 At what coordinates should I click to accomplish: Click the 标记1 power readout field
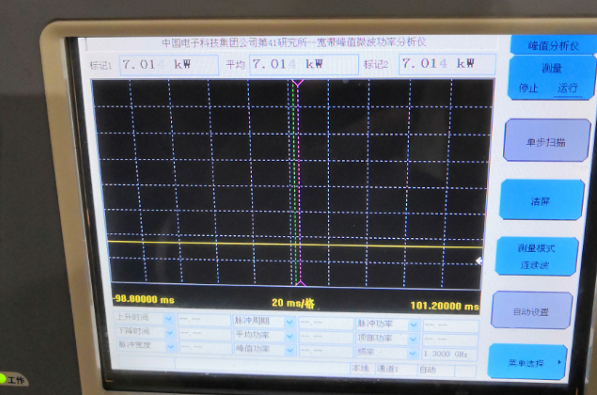(169, 64)
